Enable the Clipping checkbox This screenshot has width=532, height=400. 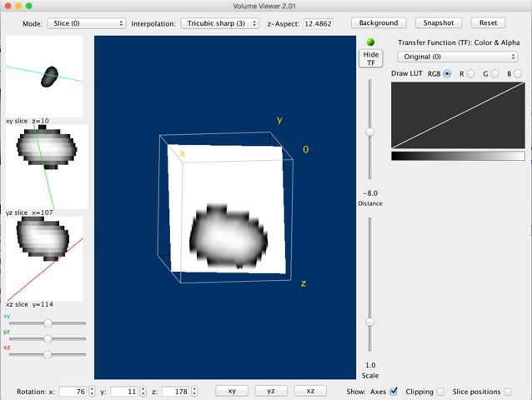click(440, 391)
